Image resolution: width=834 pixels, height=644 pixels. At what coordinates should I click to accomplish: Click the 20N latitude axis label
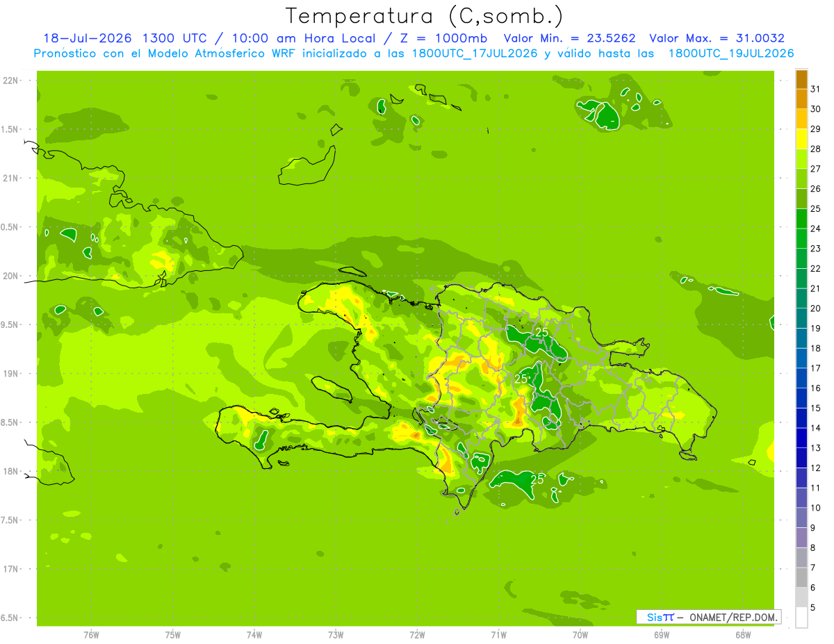(10, 276)
